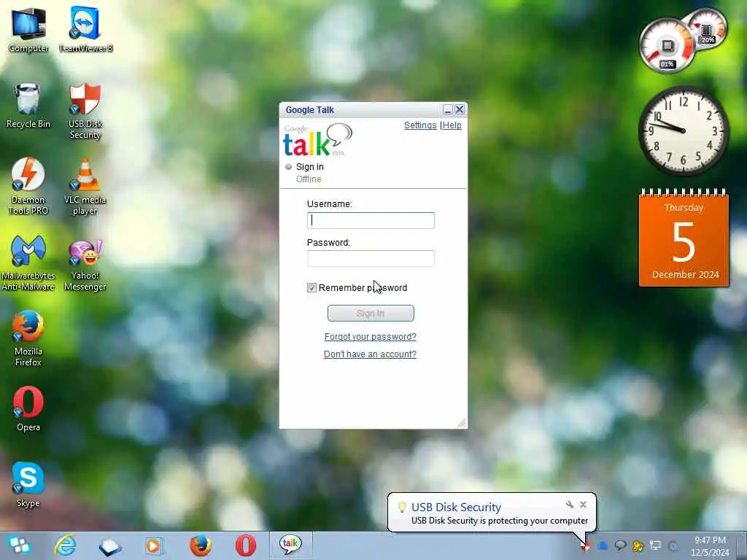Focus the Username input field
The image size is (747, 560).
(x=371, y=220)
